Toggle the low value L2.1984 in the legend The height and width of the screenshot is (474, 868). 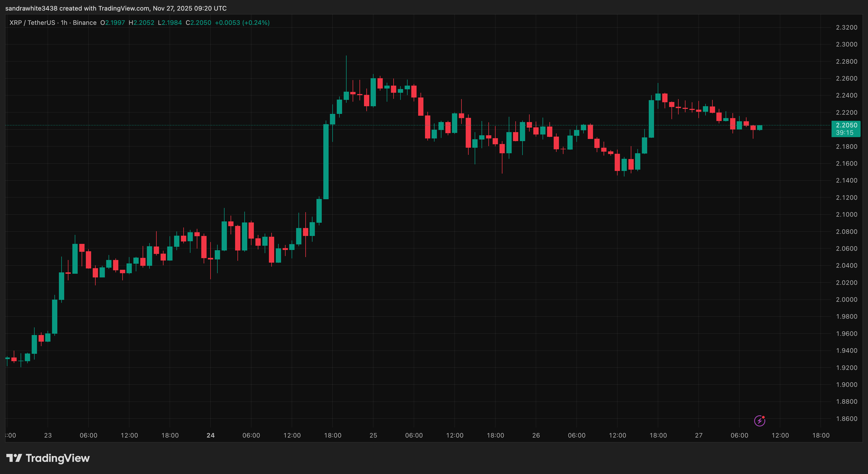pos(170,22)
